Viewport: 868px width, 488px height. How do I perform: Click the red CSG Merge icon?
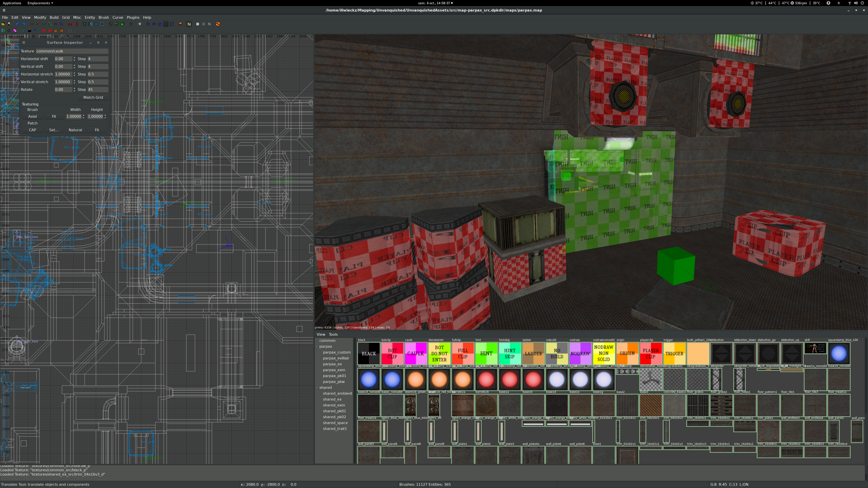tap(76, 24)
